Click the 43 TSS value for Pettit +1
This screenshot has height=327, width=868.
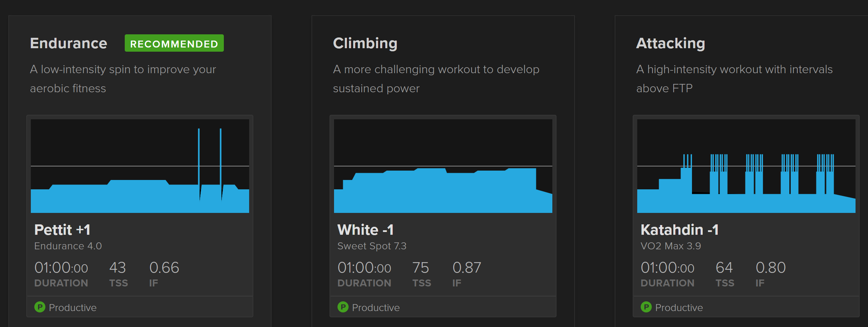coord(117,267)
